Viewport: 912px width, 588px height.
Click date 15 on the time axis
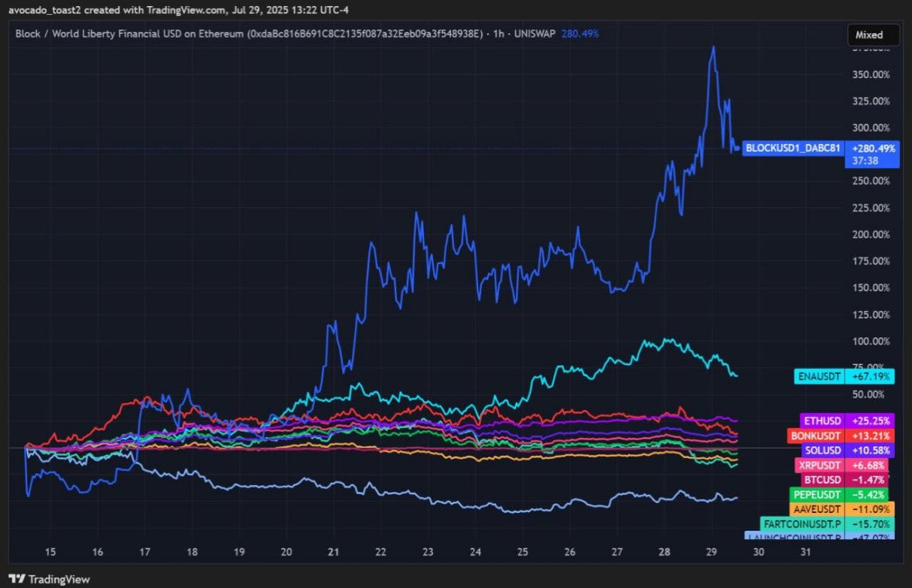50,552
